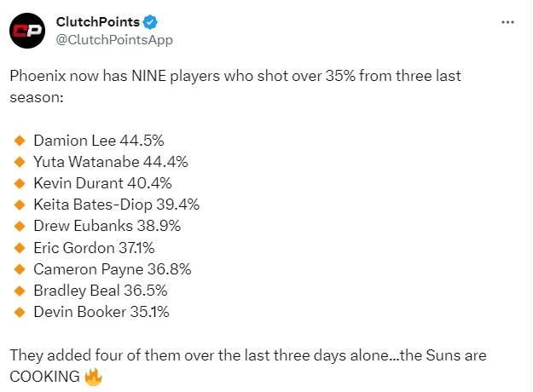Click the orange diamond beside Cameron Payne
The width and height of the screenshot is (533, 392).
[20, 268]
